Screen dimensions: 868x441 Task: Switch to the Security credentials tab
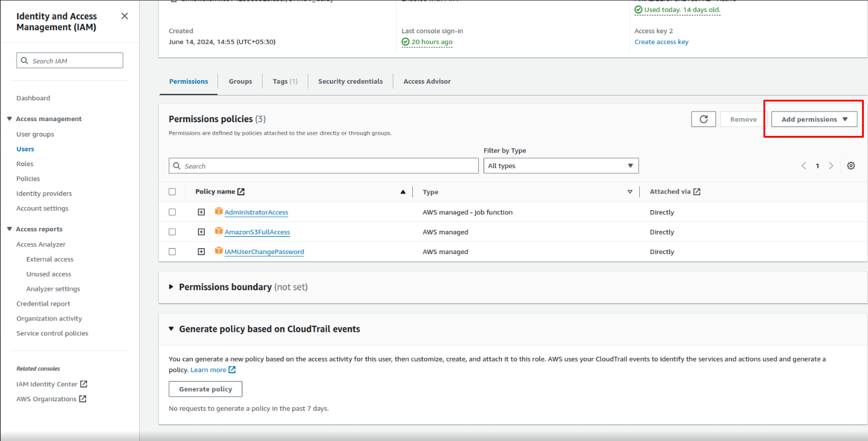tap(350, 81)
